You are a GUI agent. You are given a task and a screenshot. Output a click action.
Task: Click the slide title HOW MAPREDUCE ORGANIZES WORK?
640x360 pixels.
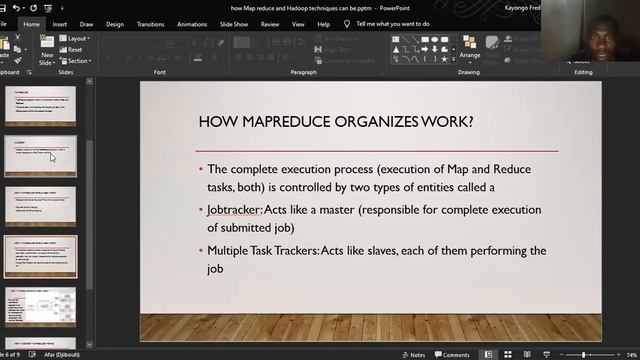(x=336, y=122)
